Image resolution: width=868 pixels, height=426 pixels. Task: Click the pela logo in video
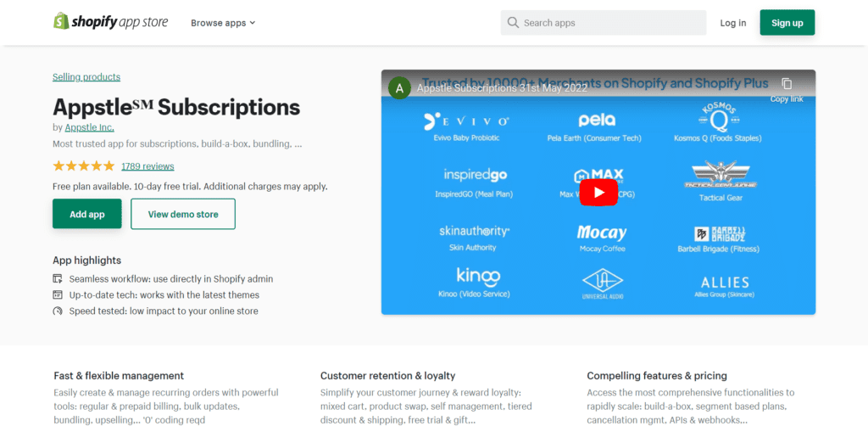597,121
